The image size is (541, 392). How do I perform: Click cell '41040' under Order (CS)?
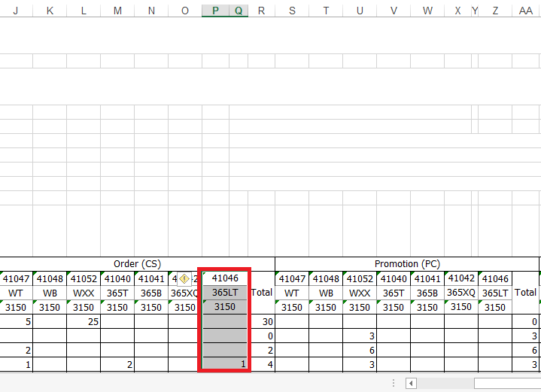pos(117,278)
